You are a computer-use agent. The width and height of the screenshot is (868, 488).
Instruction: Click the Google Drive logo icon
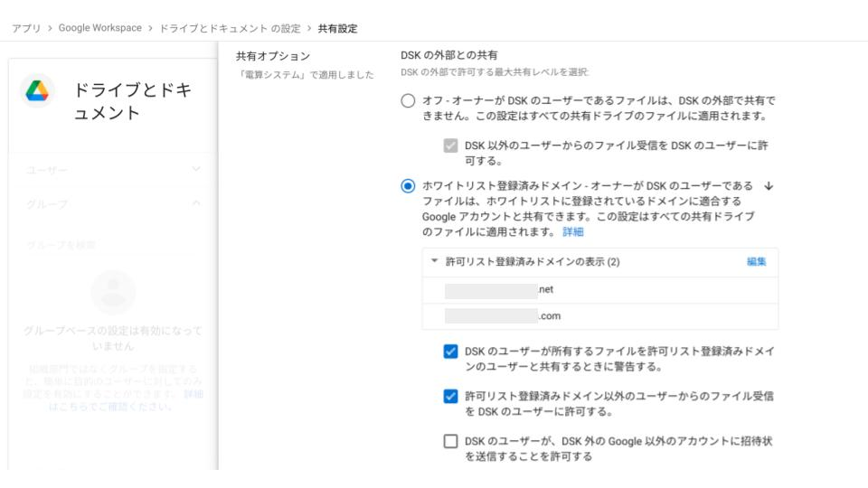pos(37,90)
